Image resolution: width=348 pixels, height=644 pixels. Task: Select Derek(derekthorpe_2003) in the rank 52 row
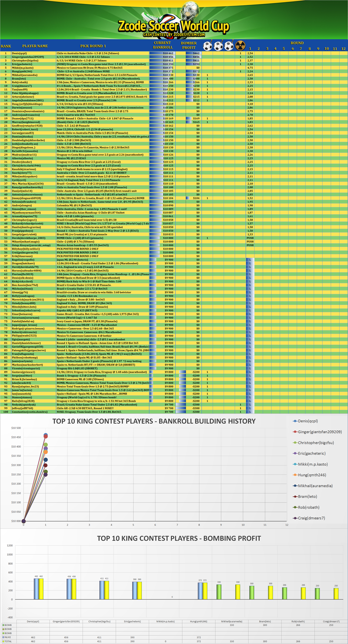(29, 238)
